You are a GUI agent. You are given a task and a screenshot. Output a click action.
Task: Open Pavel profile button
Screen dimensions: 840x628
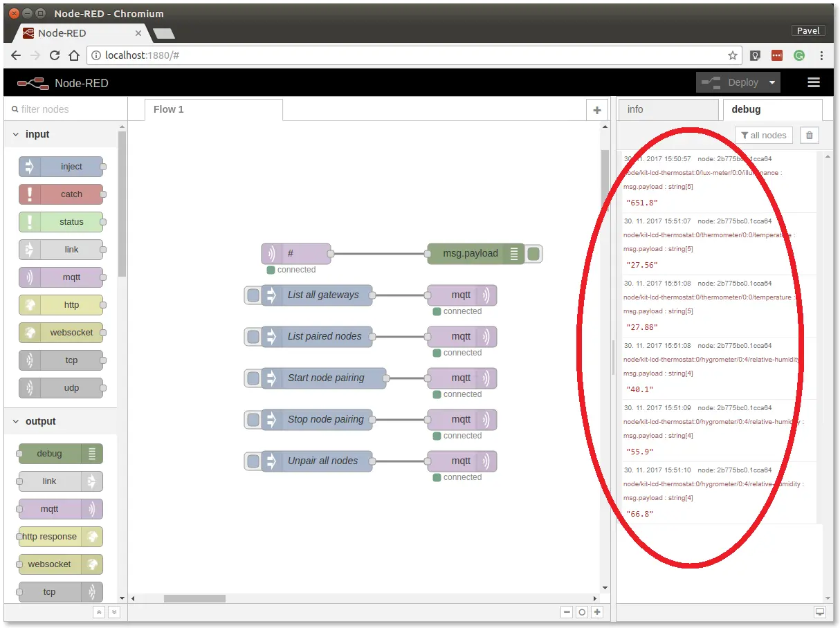coord(808,30)
